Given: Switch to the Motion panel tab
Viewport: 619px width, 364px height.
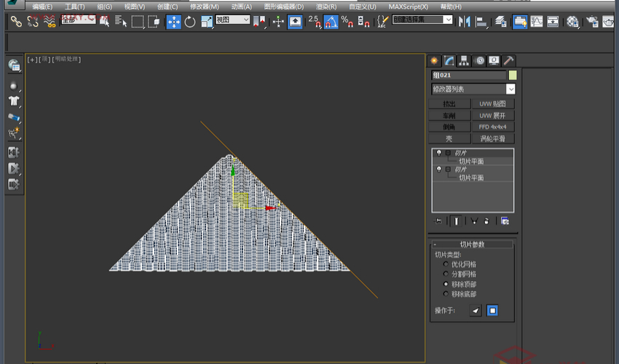Looking at the screenshot, I should click(479, 61).
